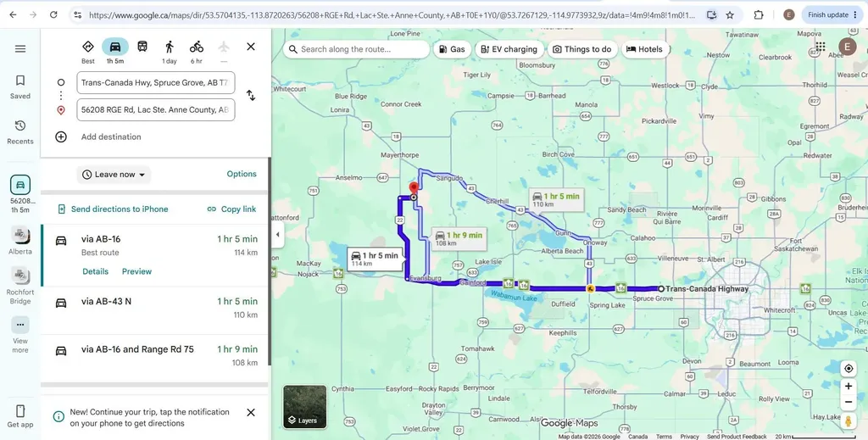Show your location on map
The width and height of the screenshot is (868, 440).
tap(848, 369)
